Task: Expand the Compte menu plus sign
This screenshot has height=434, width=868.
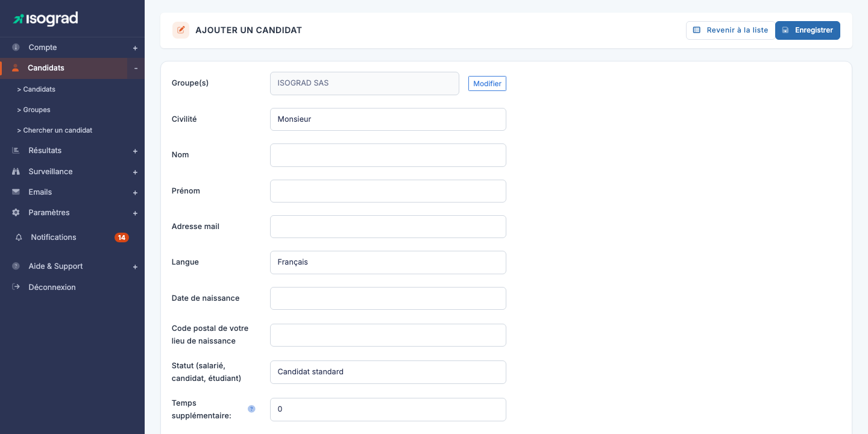Action: tap(135, 48)
